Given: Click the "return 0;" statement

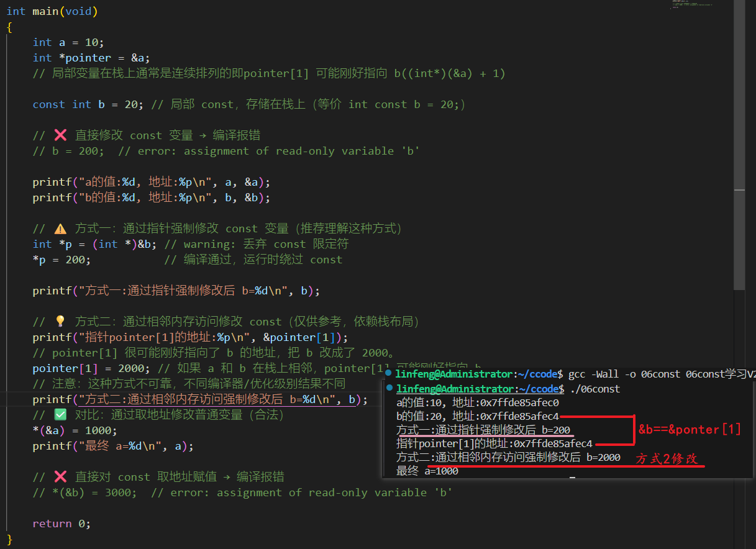Looking at the screenshot, I should [62, 523].
